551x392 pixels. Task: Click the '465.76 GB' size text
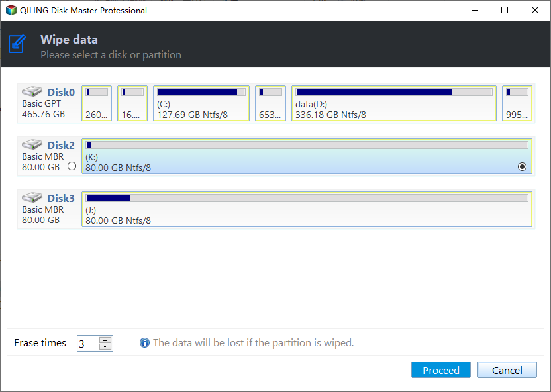pos(43,114)
